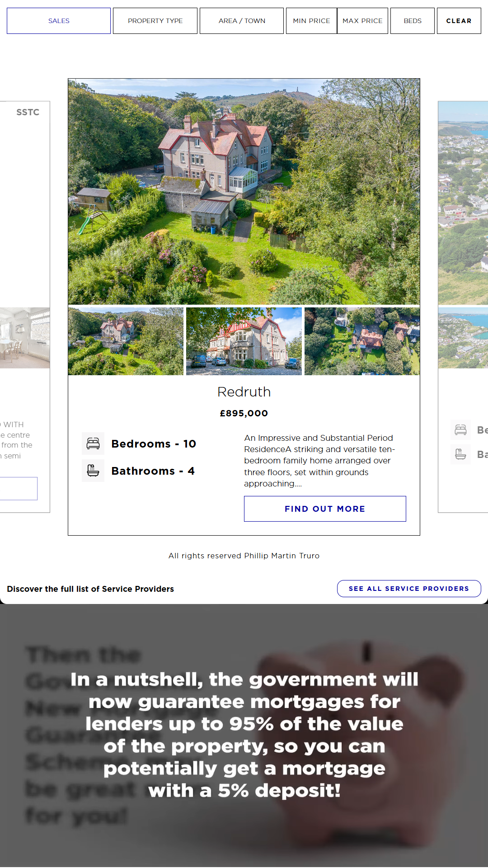Click the coastal town property image on right card
488x868 pixels.
pos(463,203)
